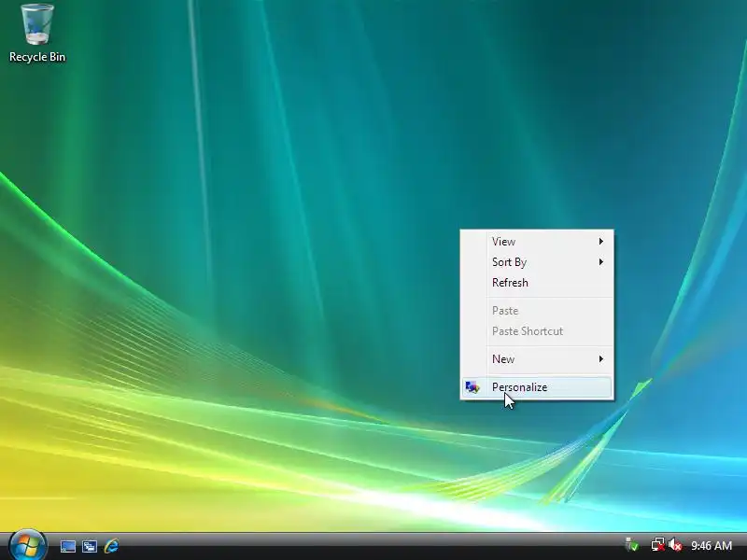
Task: Open the Windows Start orb
Action: tap(27, 546)
